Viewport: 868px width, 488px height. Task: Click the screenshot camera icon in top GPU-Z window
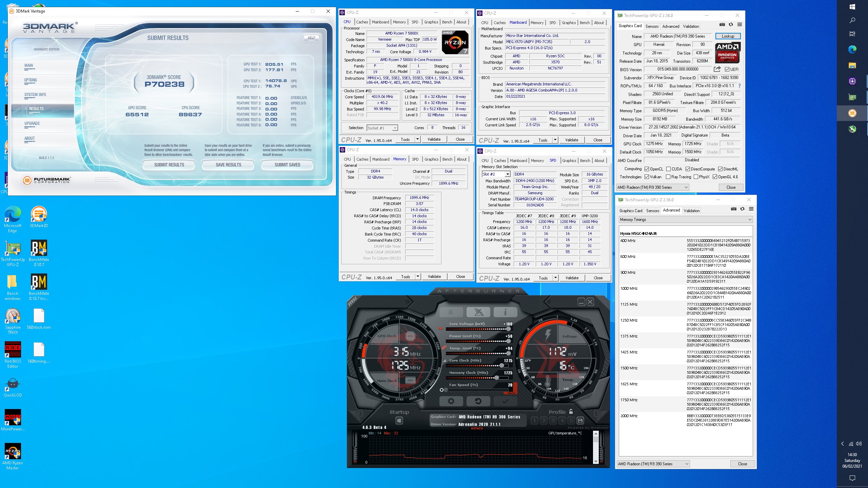722,24
